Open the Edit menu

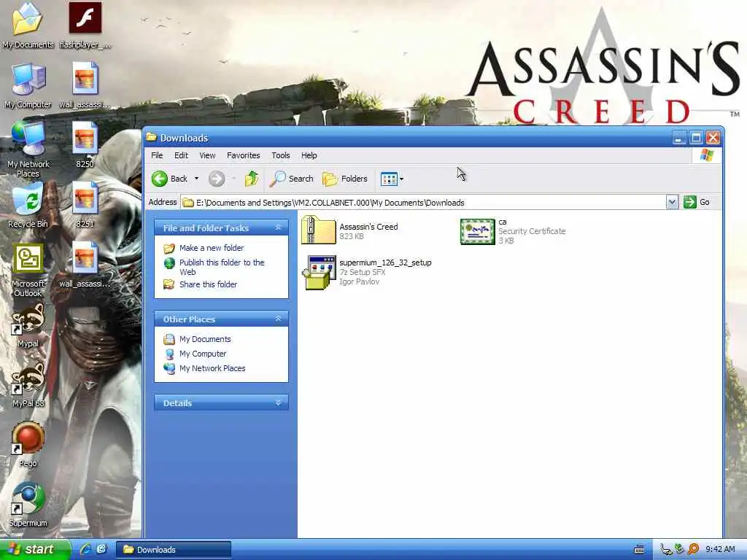click(181, 156)
